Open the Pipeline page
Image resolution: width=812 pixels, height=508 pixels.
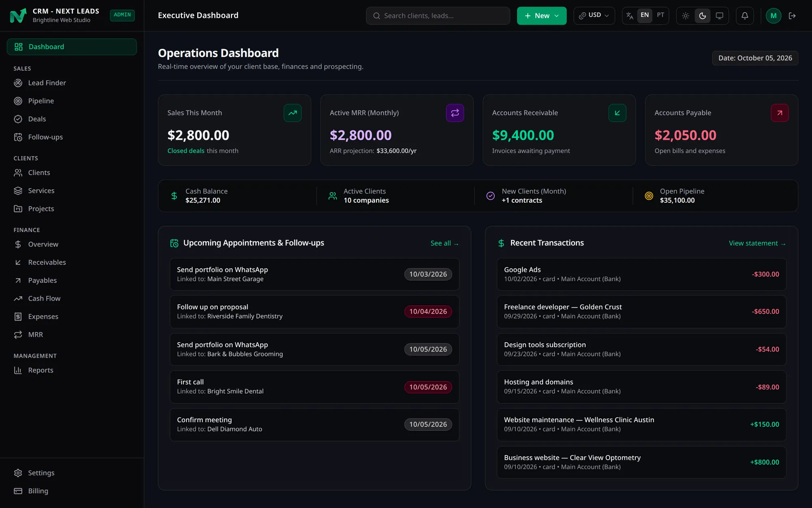[72, 101]
